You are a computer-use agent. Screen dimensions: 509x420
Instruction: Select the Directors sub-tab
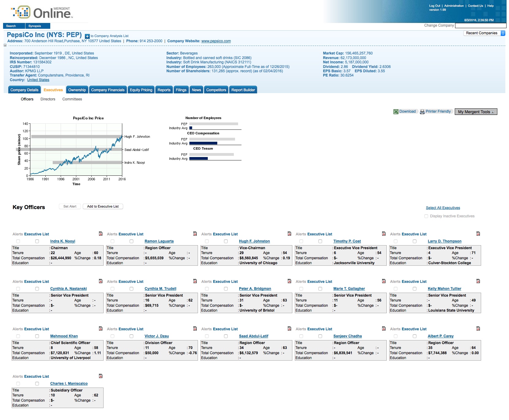pos(48,99)
